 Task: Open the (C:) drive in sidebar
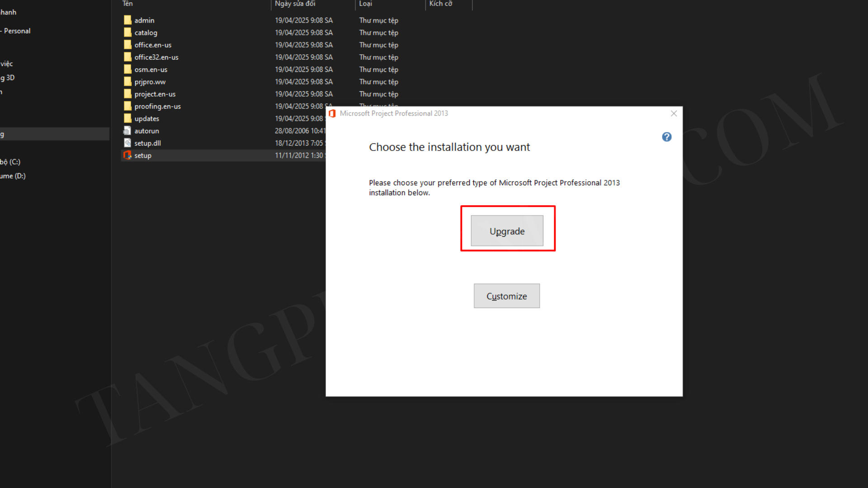[x=11, y=162]
